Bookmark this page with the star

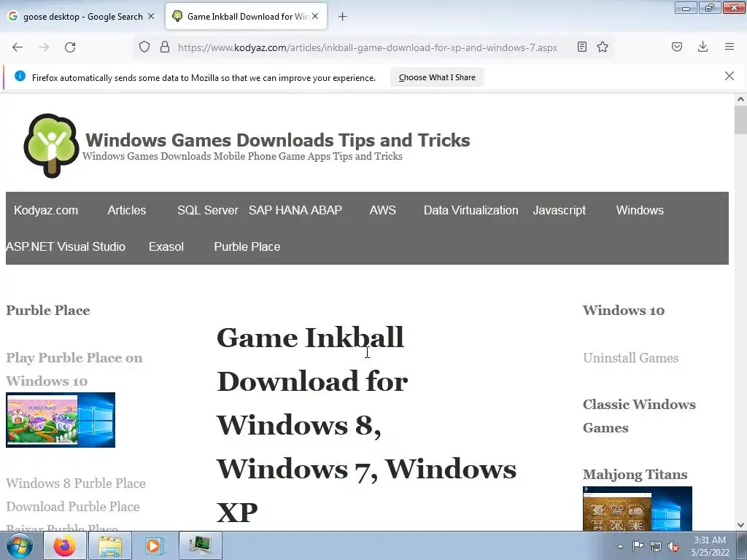coord(603,47)
